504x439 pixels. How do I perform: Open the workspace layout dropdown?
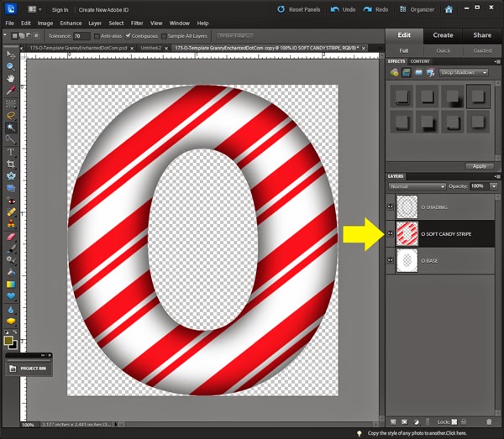pos(34,9)
